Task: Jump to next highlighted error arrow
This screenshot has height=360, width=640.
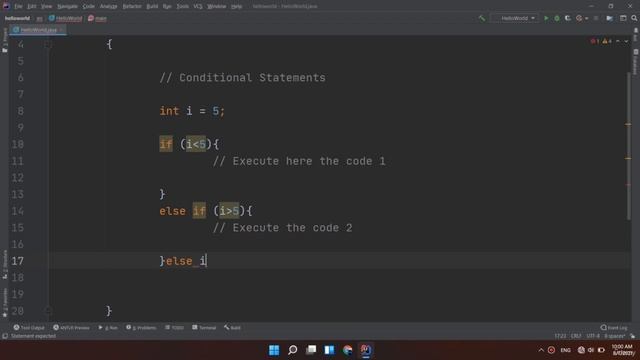Action: (x=626, y=41)
